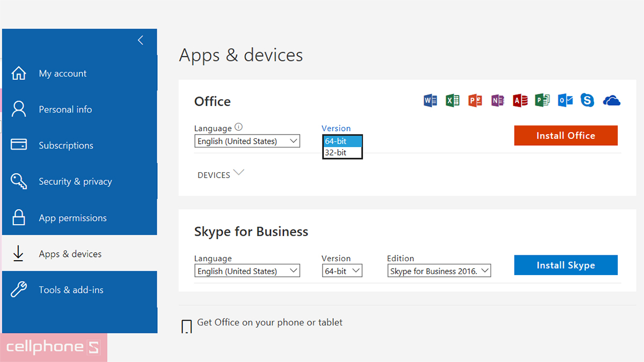
Task: Expand the DEVICES section
Action: (221, 174)
